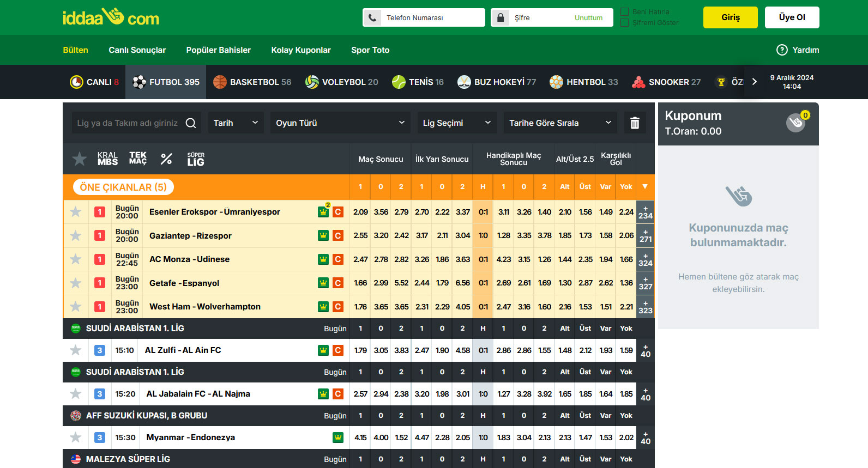The height and width of the screenshot is (468, 868).
Task: Favorite the AL Zulfi-AL Ain FC star
Action: pyautogui.click(x=76, y=350)
